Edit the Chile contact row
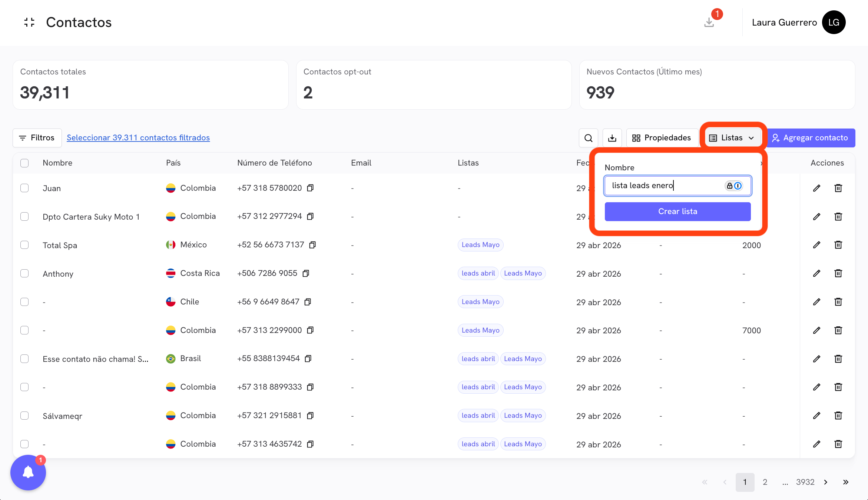The width and height of the screenshot is (868, 500). 816,302
